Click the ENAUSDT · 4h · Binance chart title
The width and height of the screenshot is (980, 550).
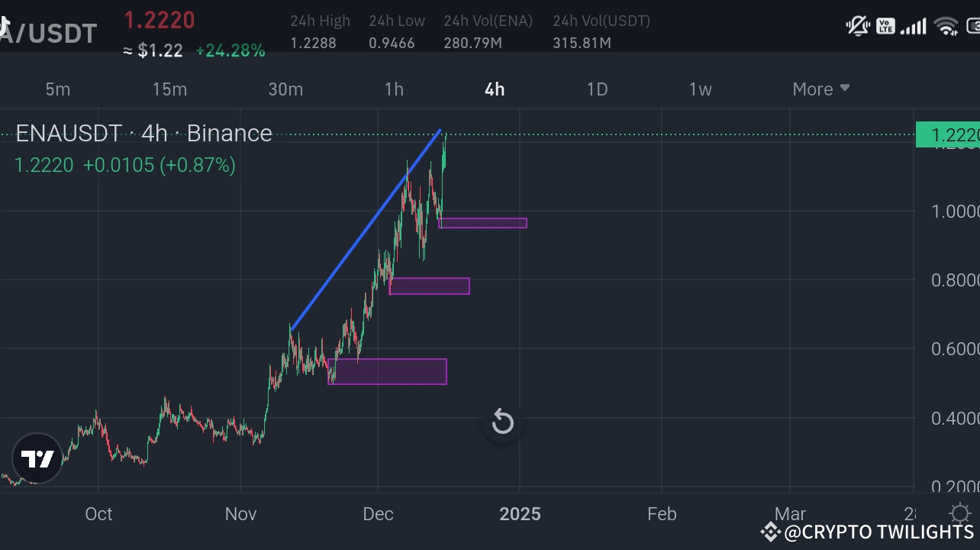coord(143,133)
